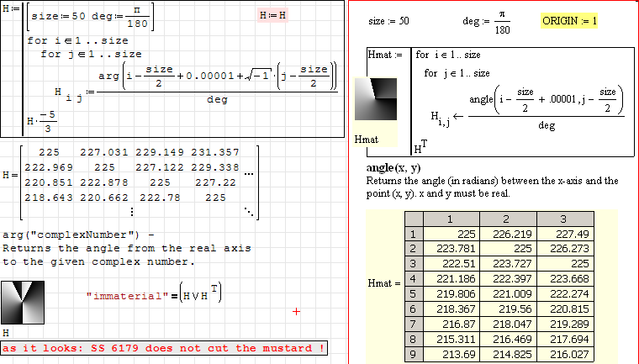Select row header 9 in Hmat table
This screenshot has width=639, height=364.
coord(413,354)
